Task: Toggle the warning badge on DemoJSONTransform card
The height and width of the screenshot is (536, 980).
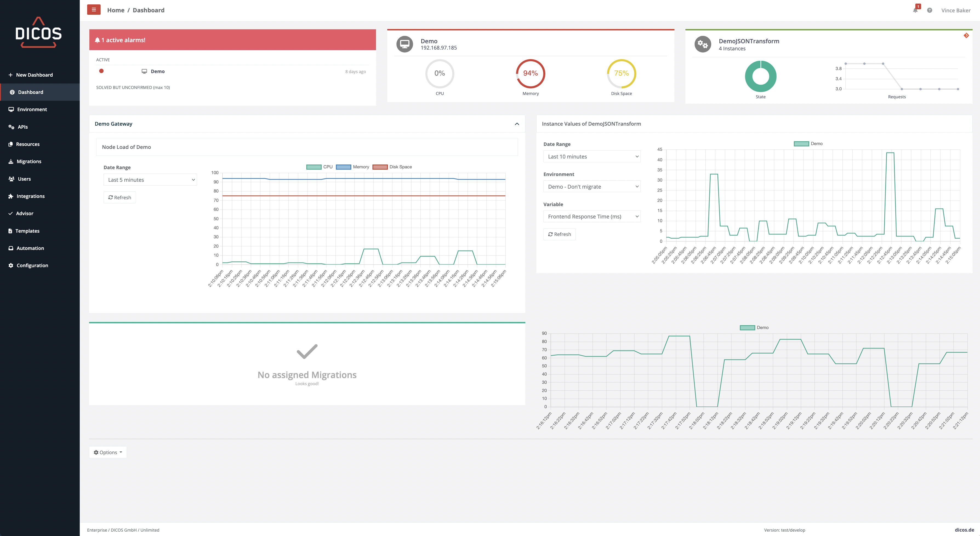Action: point(967,35)
